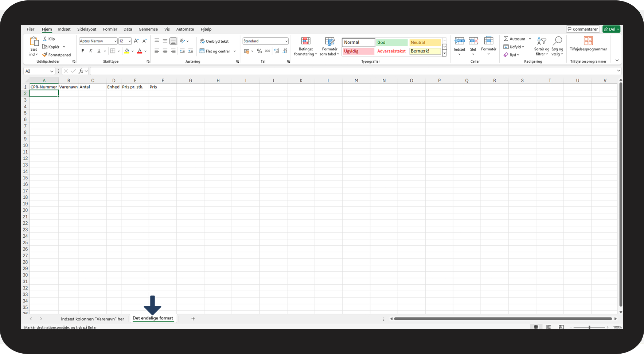Viewport: 644px width, 354px height.
Task: Click the Formatér som tabel icon
Action: coord(330,41)
